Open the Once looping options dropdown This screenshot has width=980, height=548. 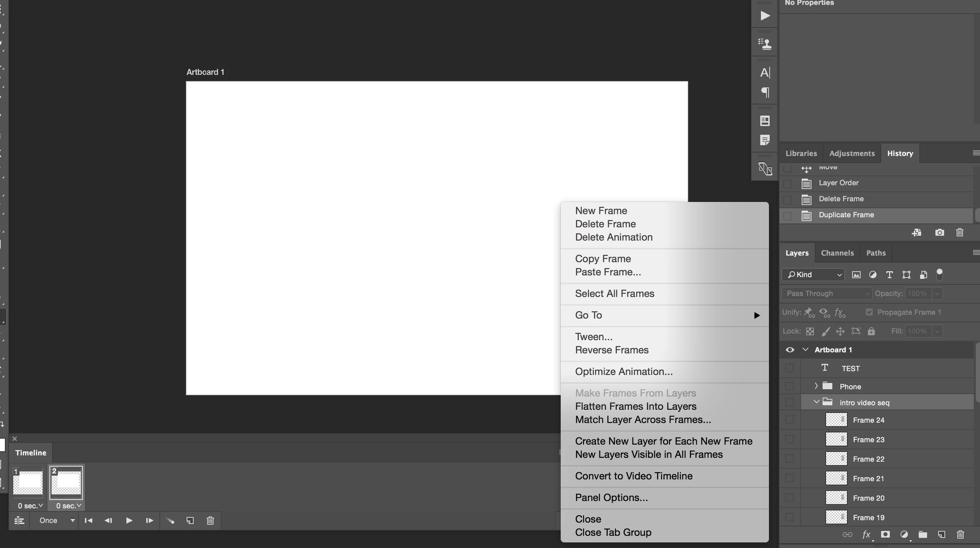coord(56,520)
